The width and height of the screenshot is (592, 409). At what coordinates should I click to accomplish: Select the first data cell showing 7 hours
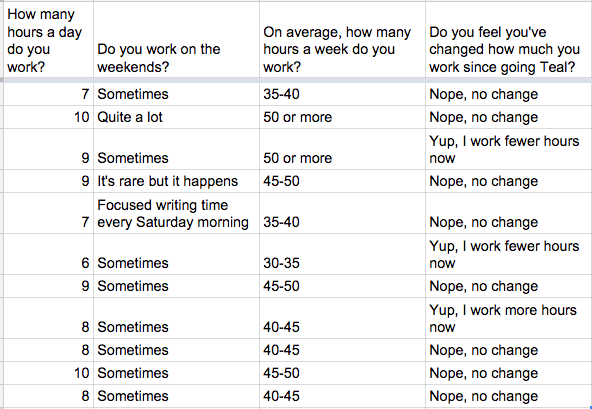point(48,94)
